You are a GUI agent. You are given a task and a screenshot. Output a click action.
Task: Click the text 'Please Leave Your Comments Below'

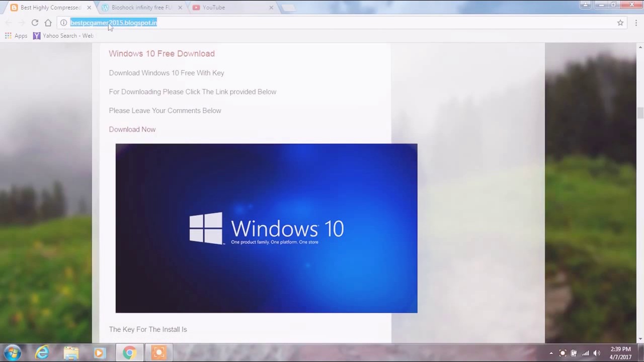tap(165, 111)
